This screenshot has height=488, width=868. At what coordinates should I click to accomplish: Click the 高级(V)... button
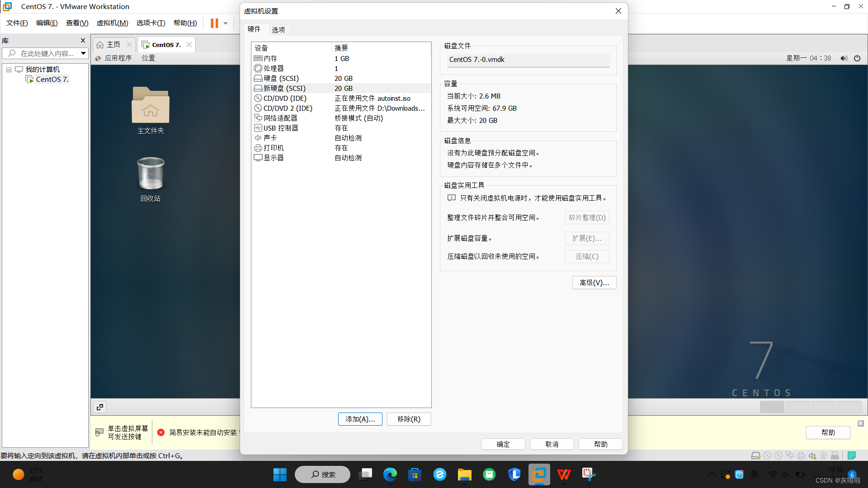(594, 282)
